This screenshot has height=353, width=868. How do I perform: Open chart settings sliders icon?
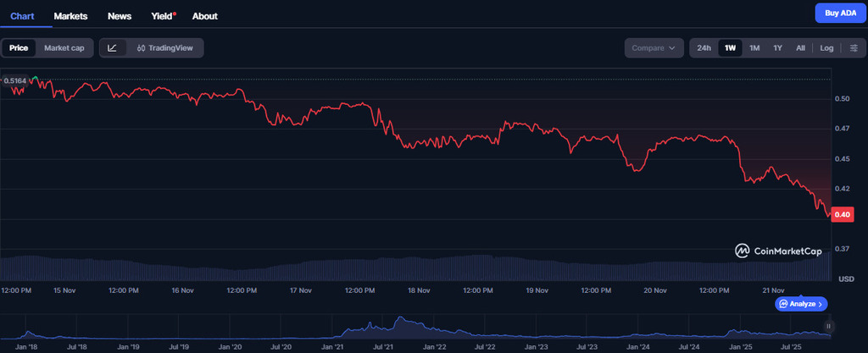(x=854, y=48)
